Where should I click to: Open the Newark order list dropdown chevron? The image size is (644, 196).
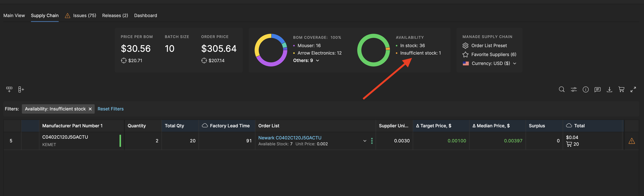tap(365, 141)
